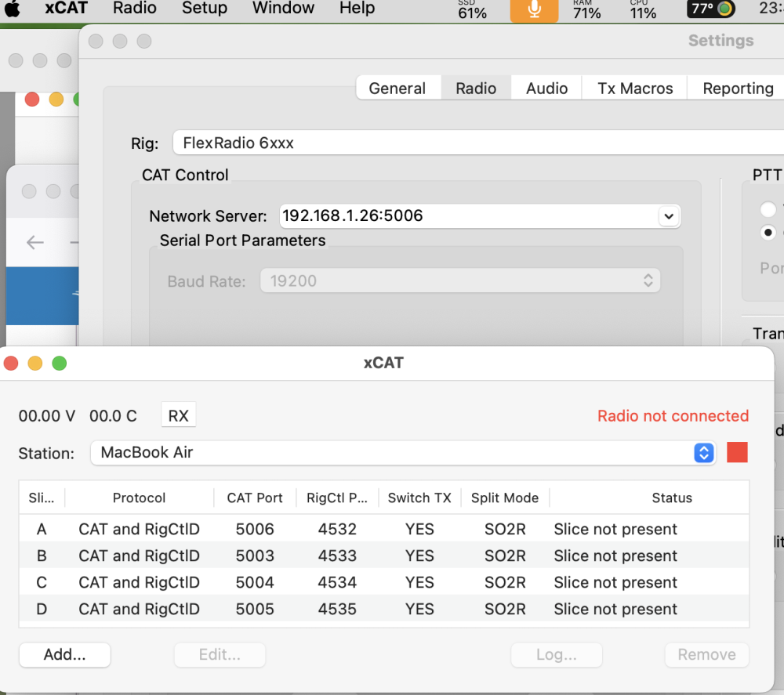Image resolution: width=784 pixels, height=695 pixels.
Task: Open the Rig selector showing FlexRadio 6xxx
Action: [478, 143]
